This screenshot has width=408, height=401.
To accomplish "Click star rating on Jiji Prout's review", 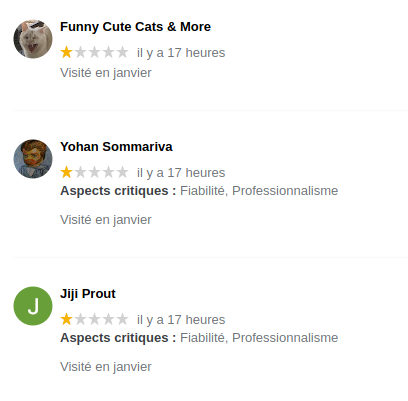I will 94,319.
